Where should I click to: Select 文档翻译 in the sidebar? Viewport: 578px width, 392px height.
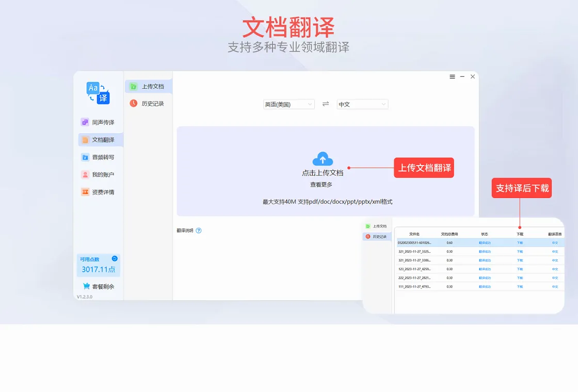[x=101, y=140]
